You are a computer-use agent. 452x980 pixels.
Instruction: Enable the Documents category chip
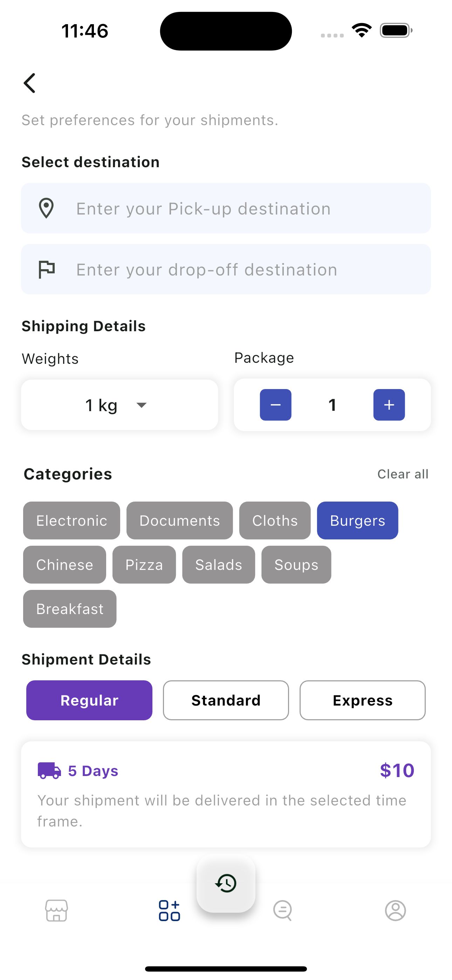[x=180, y=520]
